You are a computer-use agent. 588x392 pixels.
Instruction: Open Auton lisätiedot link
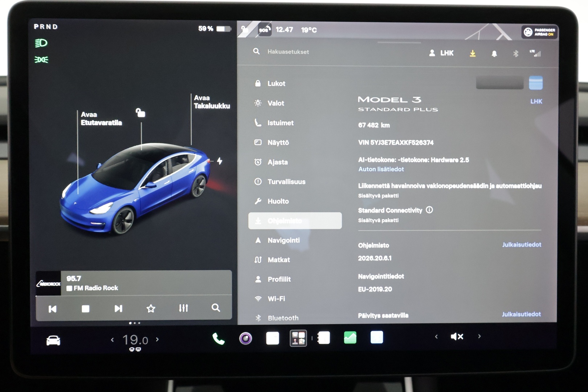pyautogui.click(x=381, y=169)
